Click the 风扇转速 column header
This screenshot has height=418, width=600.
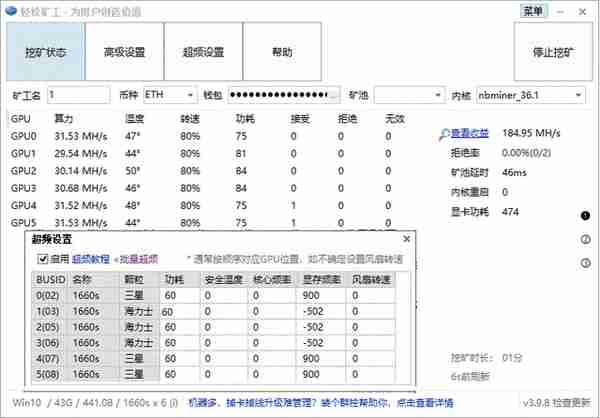371,280
